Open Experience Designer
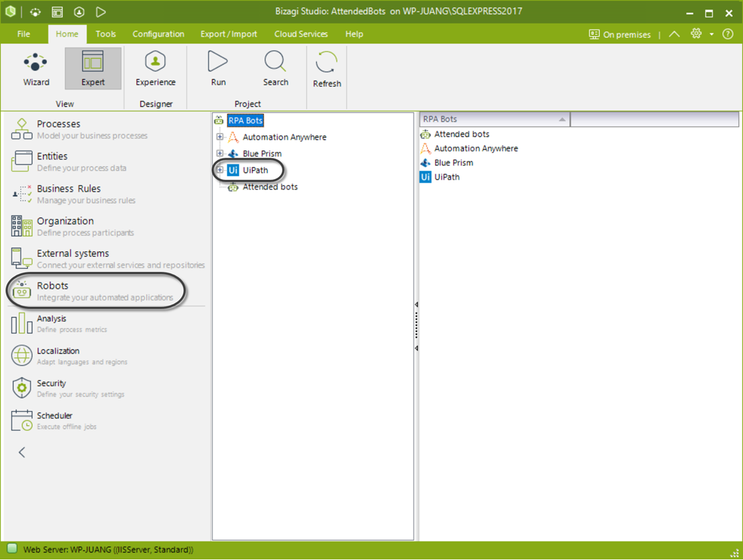Image resolution: width=743 pixels, height=560 pixels. [x=156, y=69]
